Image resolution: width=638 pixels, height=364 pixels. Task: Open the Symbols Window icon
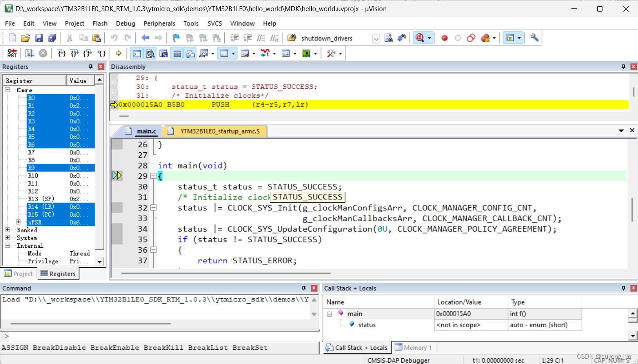(x=164, y=53)
